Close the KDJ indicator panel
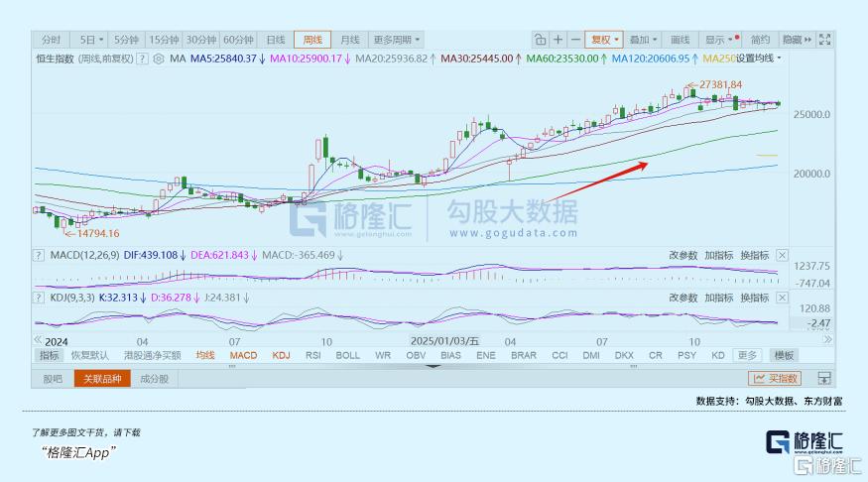Image resolution: width=868 pixels, height=482 pixels. [782, 297]
